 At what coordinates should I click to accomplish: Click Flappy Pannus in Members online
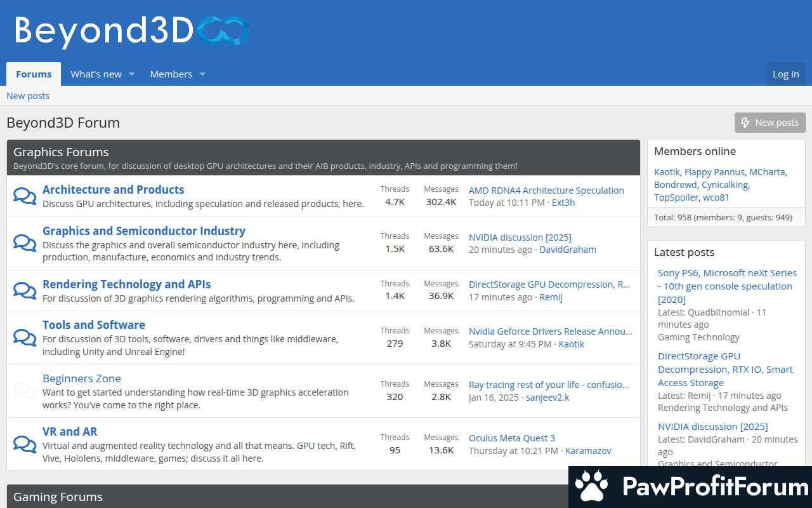714,172
